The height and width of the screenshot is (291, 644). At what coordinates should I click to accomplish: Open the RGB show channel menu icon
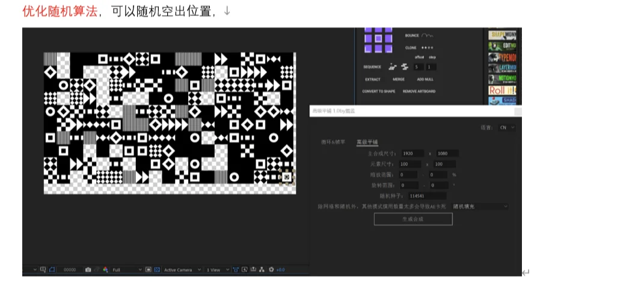coord(106,270)
